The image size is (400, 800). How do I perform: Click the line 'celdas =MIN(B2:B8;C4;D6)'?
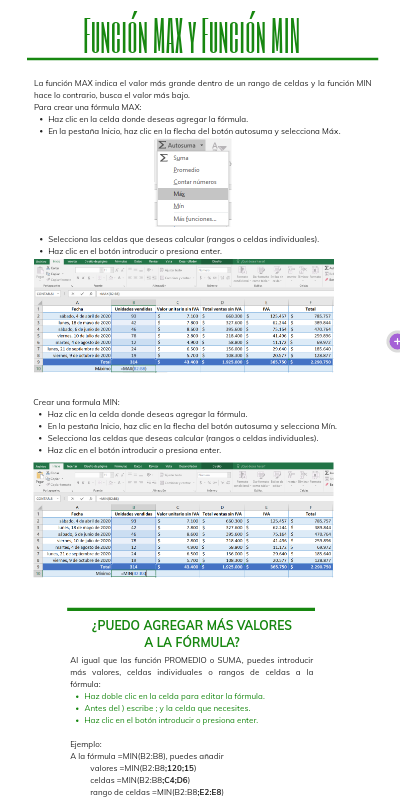pos(140,780)
